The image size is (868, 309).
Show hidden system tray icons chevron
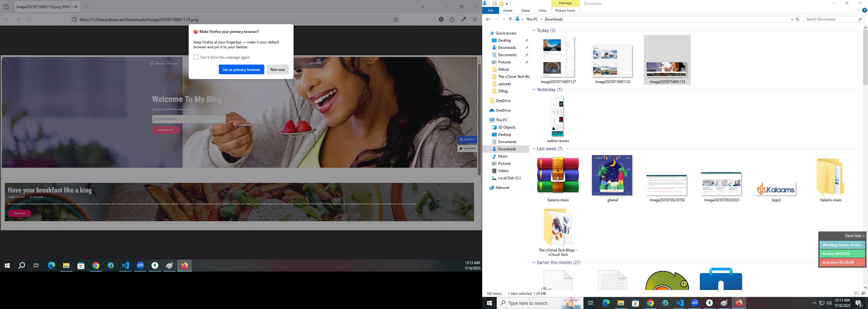[814, 303]
